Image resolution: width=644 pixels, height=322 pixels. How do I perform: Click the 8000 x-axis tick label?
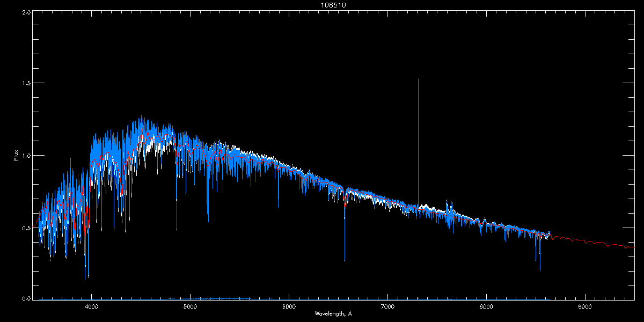(x=486, y=307)
